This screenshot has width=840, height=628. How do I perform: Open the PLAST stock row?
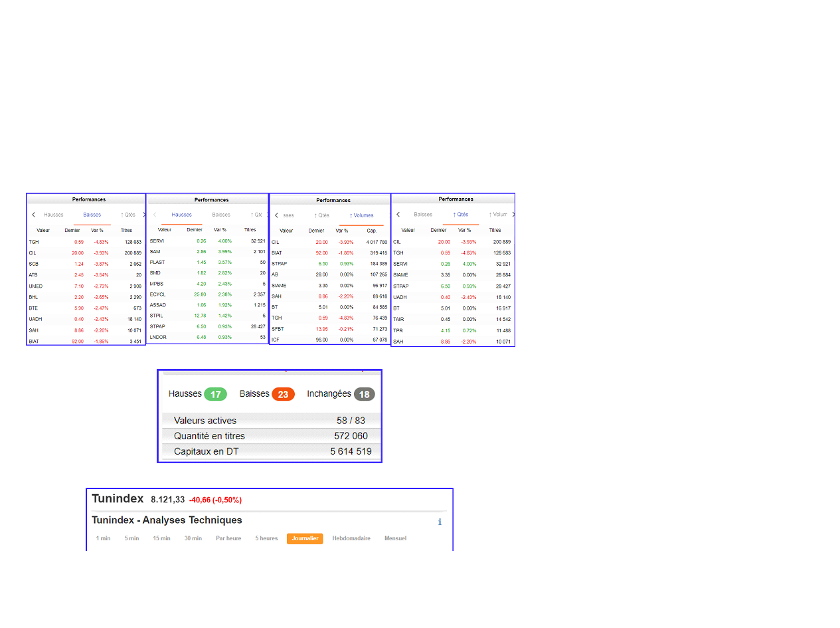coord(158,262)
